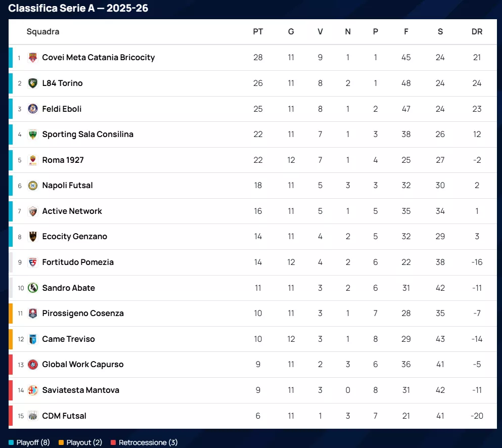This screenshot has height=448, width=502.
Task: Click the Fortitudo Pomezia team logo
Action: pyautogui.click(x=32, y=262)
